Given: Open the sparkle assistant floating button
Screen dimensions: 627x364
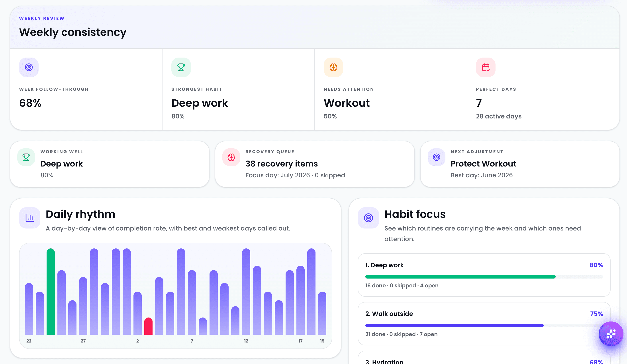Looking at the screenshot, I should click(611, 334).
